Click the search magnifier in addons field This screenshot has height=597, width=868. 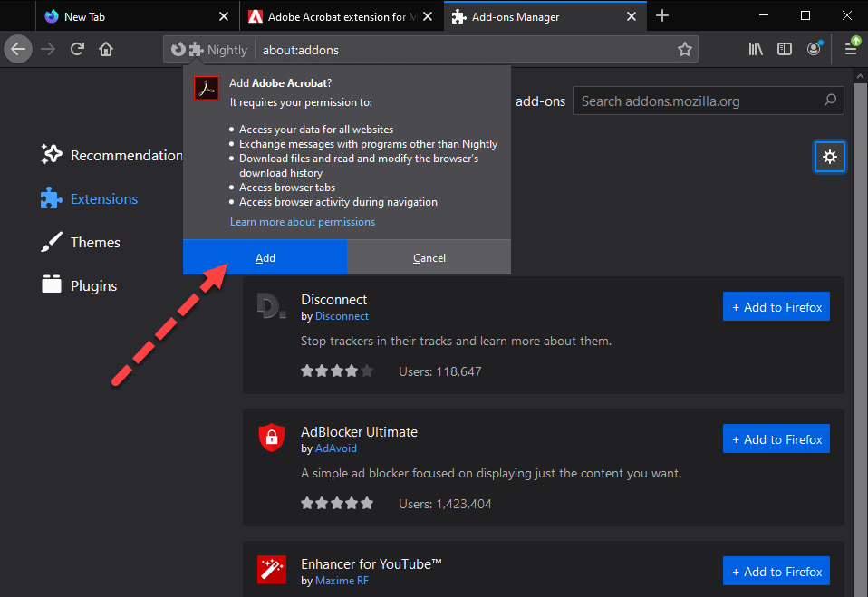830,101
